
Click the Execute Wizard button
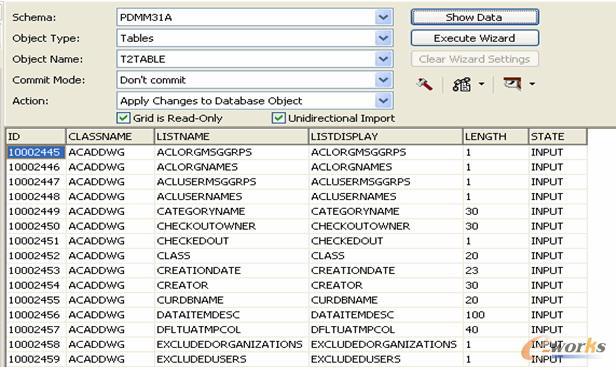tap(475, 38)
